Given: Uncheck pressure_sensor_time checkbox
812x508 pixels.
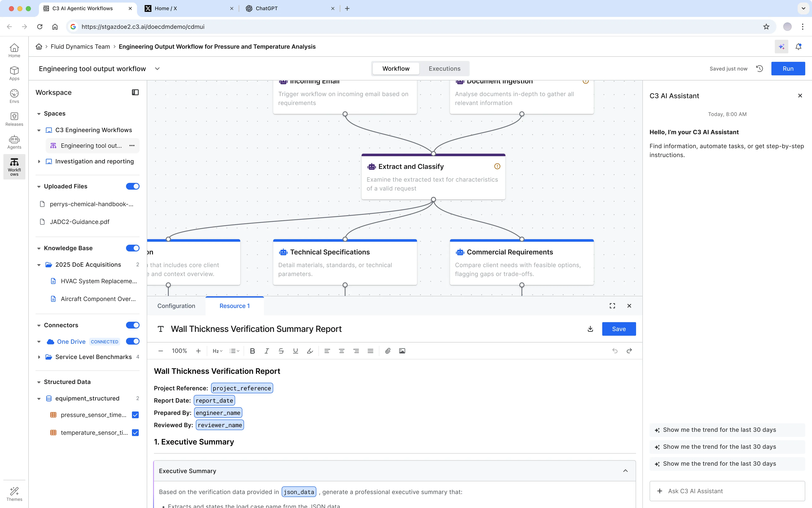Looking at the screenshot, I should point(135,415).
